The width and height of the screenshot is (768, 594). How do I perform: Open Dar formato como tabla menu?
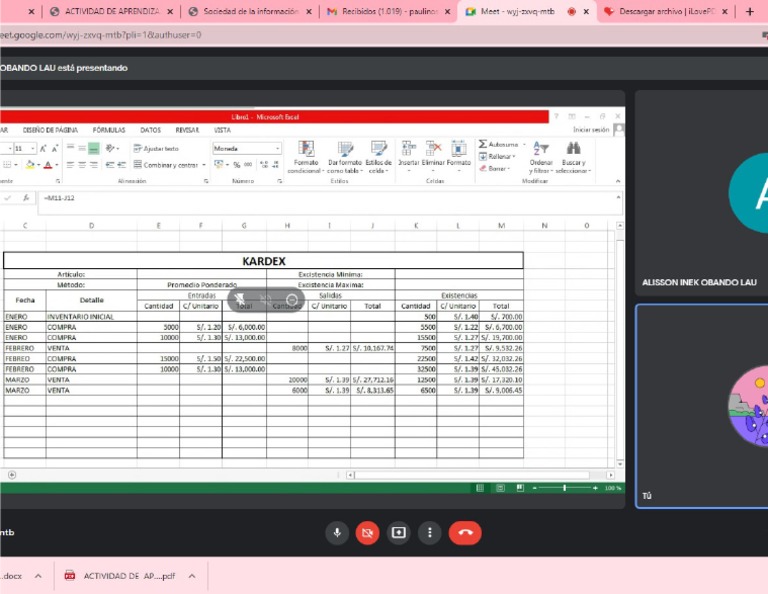(345, 157)
